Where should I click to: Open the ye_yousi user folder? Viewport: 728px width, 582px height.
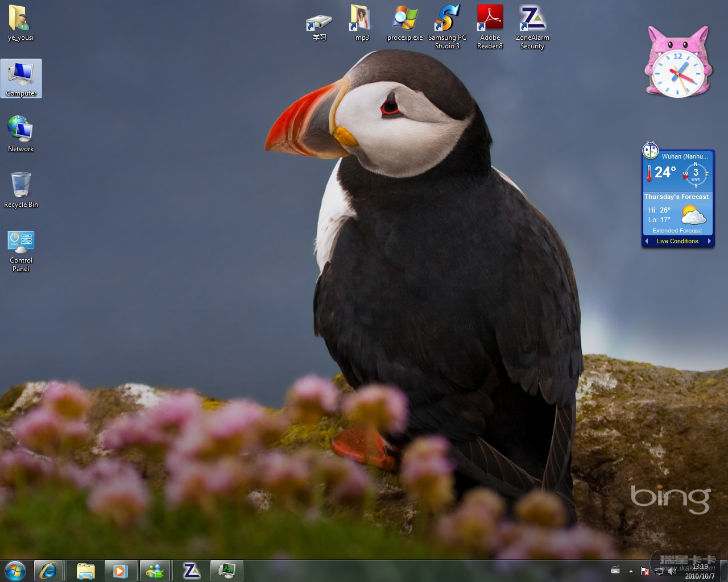(20, 20)
